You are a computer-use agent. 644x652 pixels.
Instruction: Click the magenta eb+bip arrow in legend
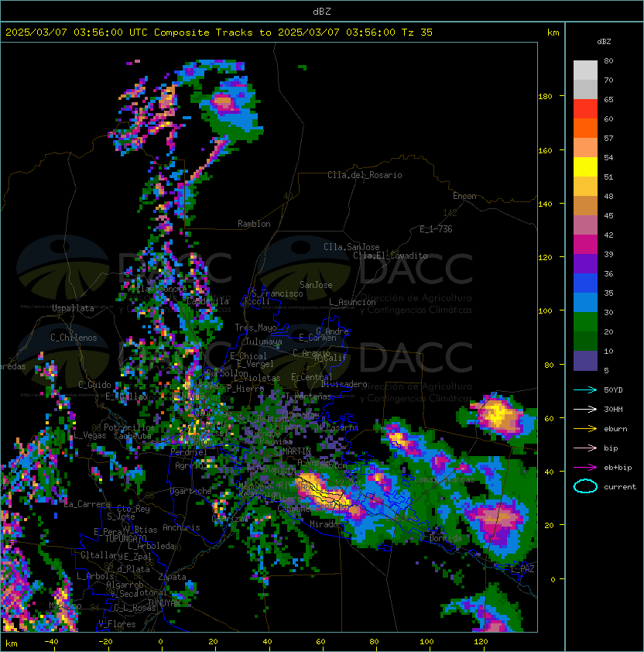pyautogui.click(x=585, y=468)
